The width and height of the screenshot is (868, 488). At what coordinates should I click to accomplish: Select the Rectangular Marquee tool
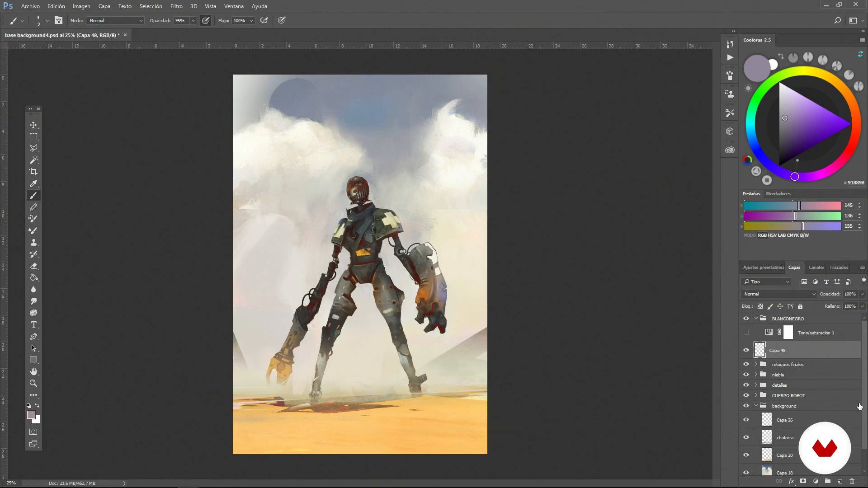pos(33,136)
